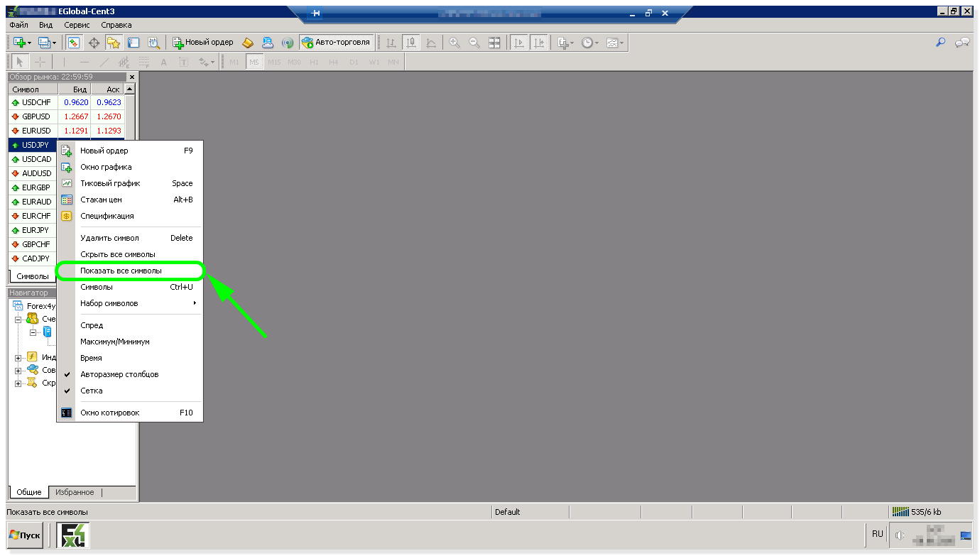Tile chart windows using the grid icon
Image resolution: width=980 pixels, height=556 pixels.
pos(494,43)
